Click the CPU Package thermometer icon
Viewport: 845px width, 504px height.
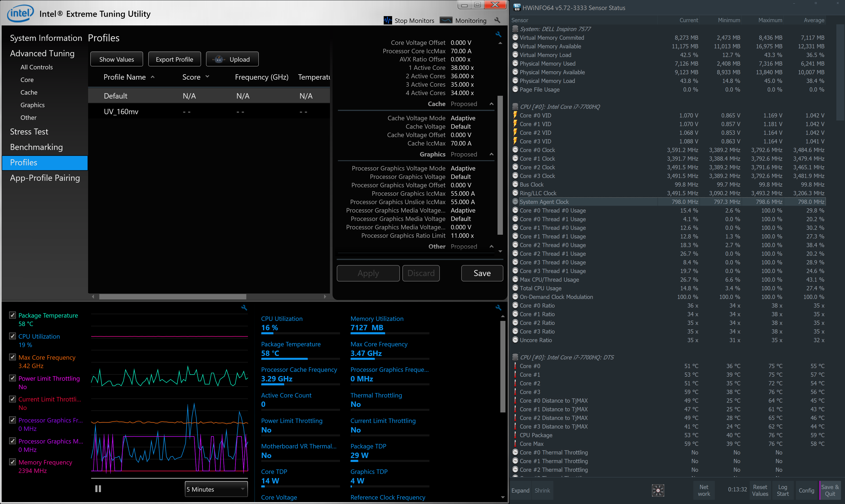coord(515,435)
